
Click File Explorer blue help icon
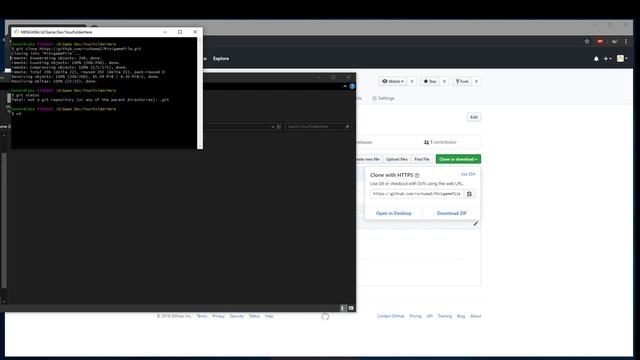(x=352, y=86)
